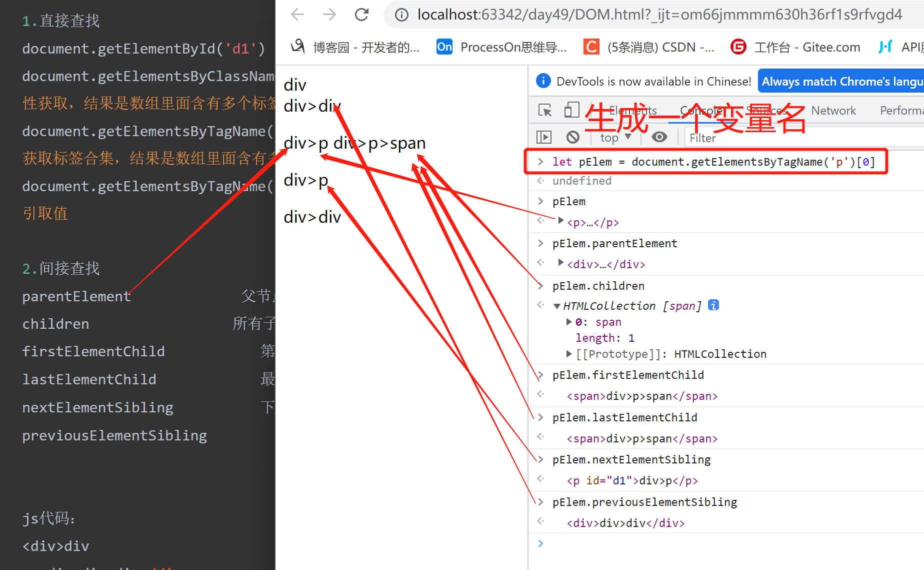Click previousElementSibling text in the editor
This screenshot has height=570, width=924.
click(x=114, y=435)
